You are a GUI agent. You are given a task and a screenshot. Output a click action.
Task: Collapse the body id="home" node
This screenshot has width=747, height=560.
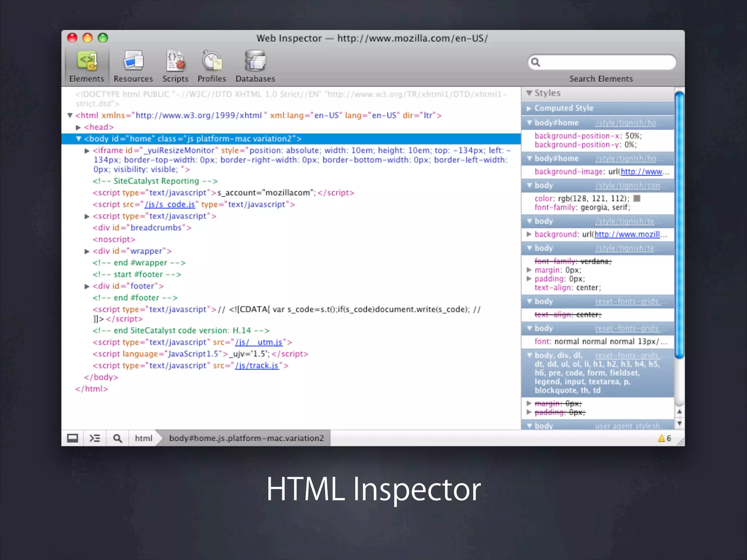78,139
